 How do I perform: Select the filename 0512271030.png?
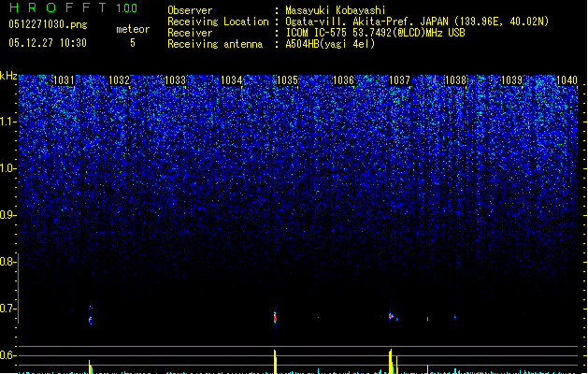click(x=48, y=25)
